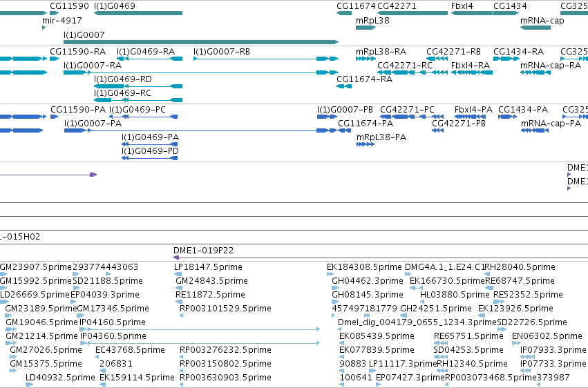The image size is (588, 388).
Task: Select protein l(1)G0469-PC
Action: point(143,117)
